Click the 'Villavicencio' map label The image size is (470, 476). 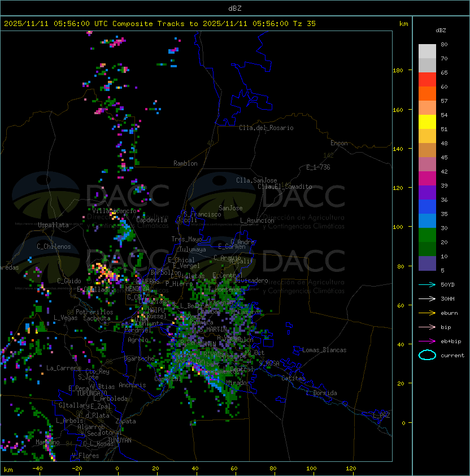pyautogui.click(x=114, y=211)
